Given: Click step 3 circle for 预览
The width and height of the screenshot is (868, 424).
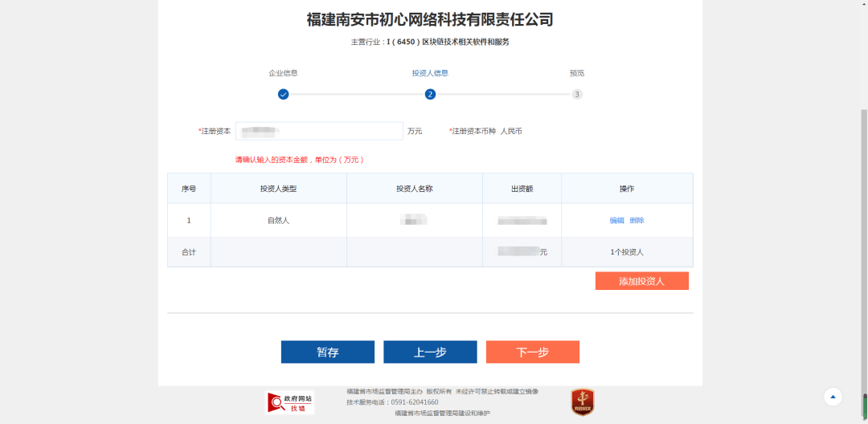Looking at the screenshot, I should click(577, 94).
